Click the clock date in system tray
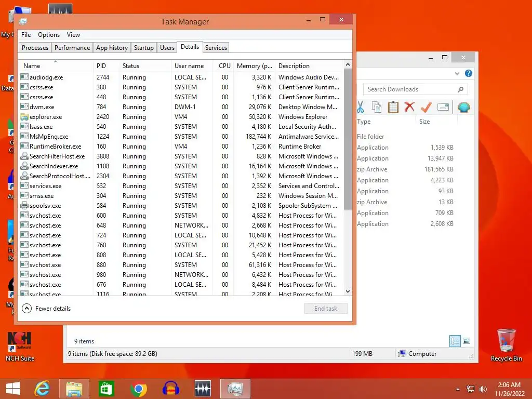 (x=509, y=389)
